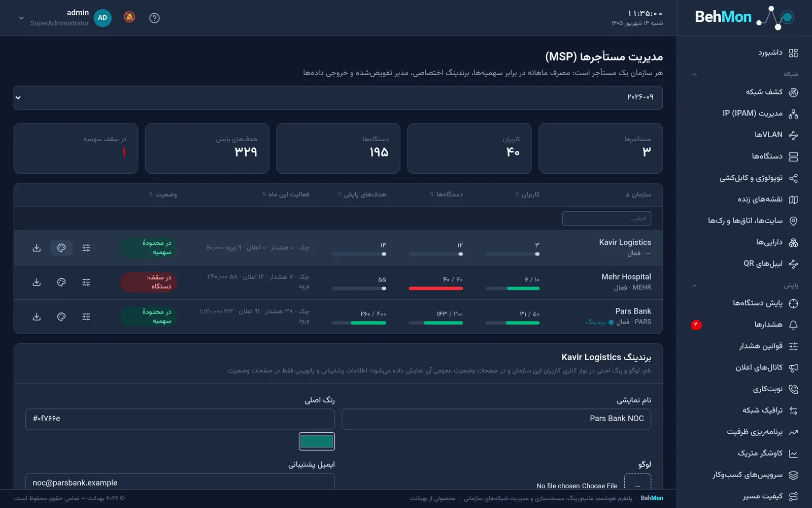Click the نام نمایشی input with Pars Bank NOC
The image size is (812, 508).
[496, 419]
